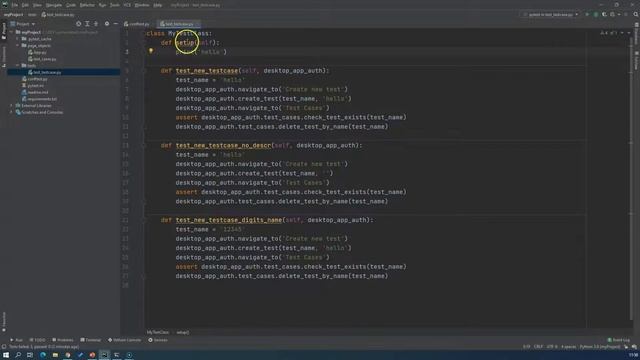Open the Tools menu
Viewport: 640px width, 360px height.
(x=115, y=5)
